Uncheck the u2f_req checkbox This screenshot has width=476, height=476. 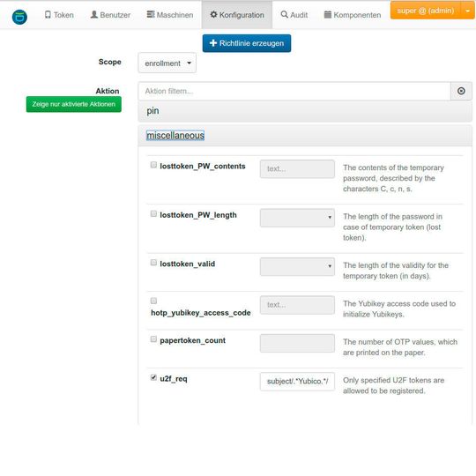pos(153,377)
